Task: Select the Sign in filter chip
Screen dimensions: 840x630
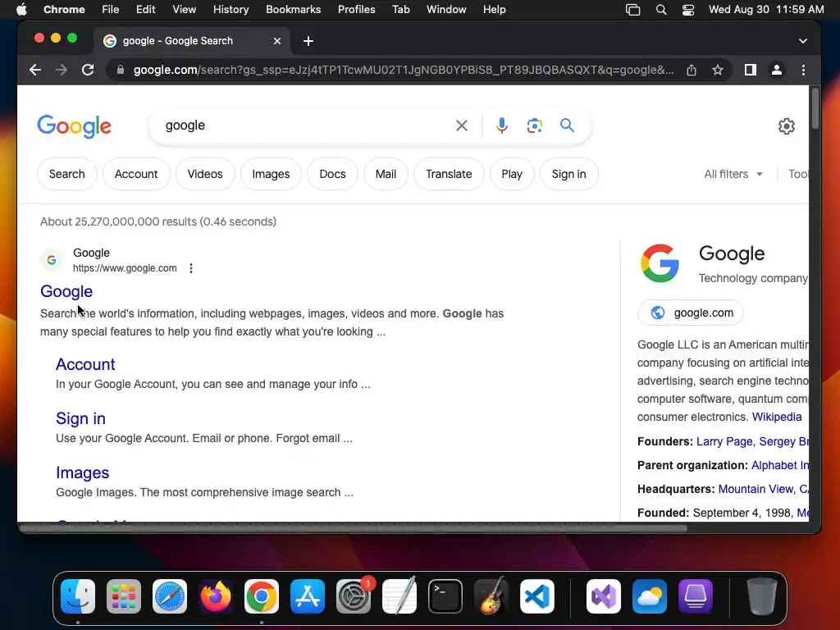Action: click(x=569, y=174)
